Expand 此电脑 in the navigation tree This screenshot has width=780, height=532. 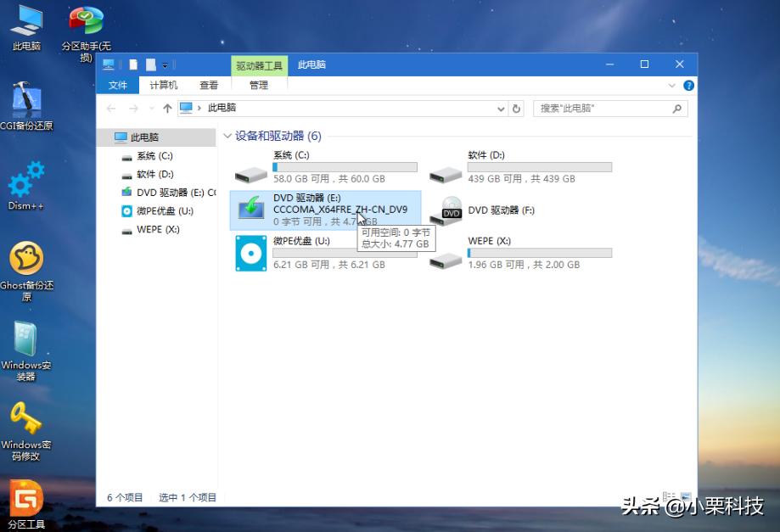click(x=109, y=136)
